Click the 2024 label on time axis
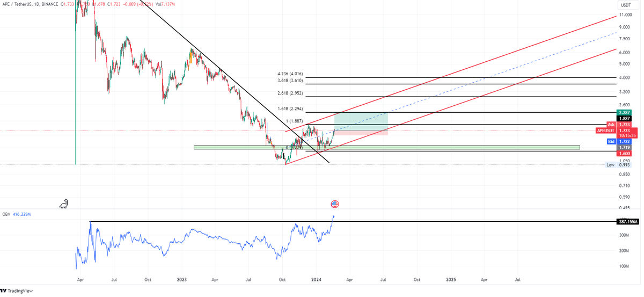The height and width of the screenshot is (297, 644). 316,280
